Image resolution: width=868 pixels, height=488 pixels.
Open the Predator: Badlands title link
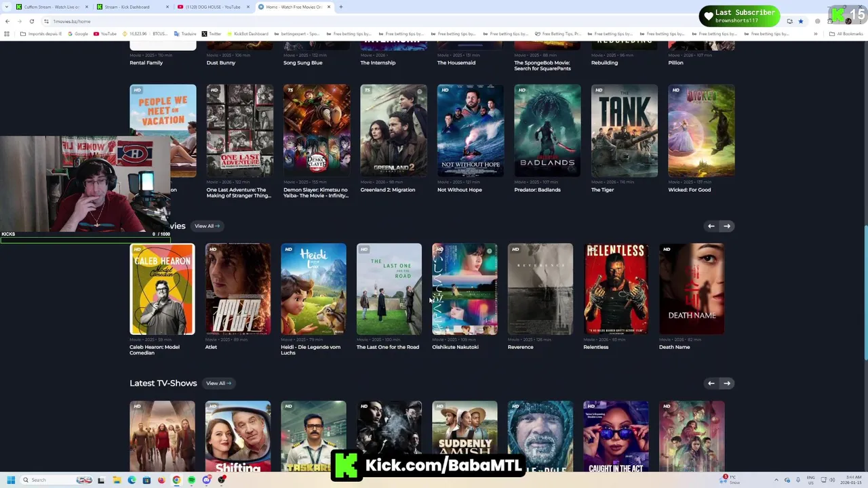(x=537, y=190)
